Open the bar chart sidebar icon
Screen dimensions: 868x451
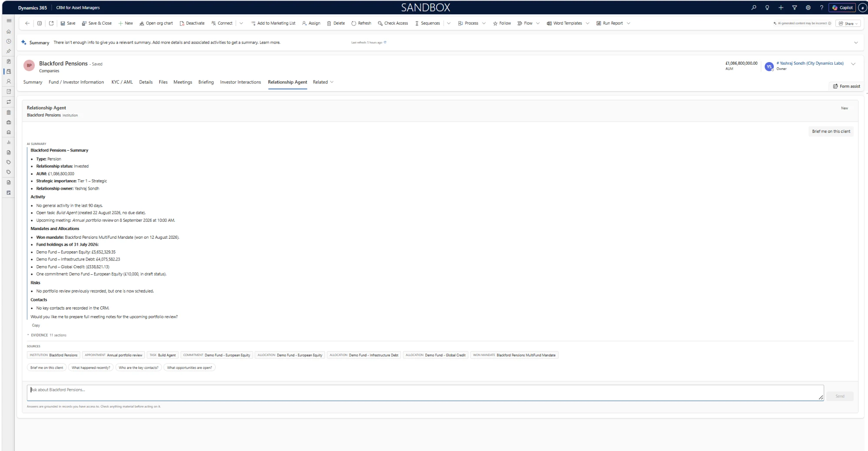[9, 142]
